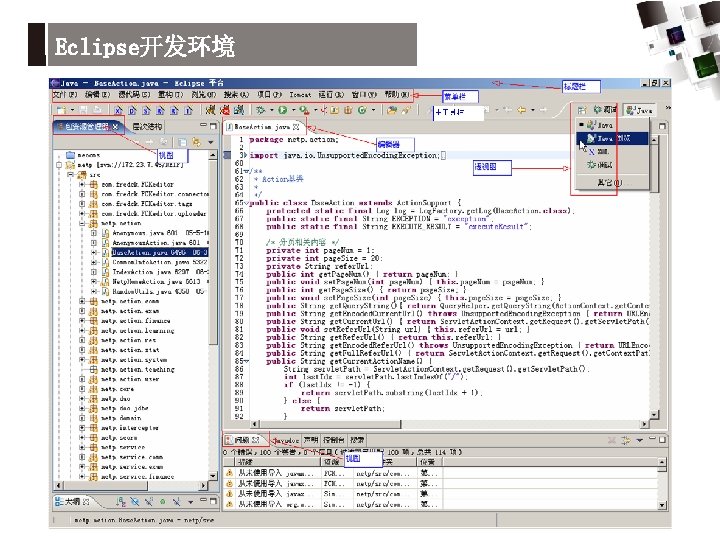Screen dimensions: 720x540
Task: Click the 调试 perspective button in toolbar
Action: point(605,110)
